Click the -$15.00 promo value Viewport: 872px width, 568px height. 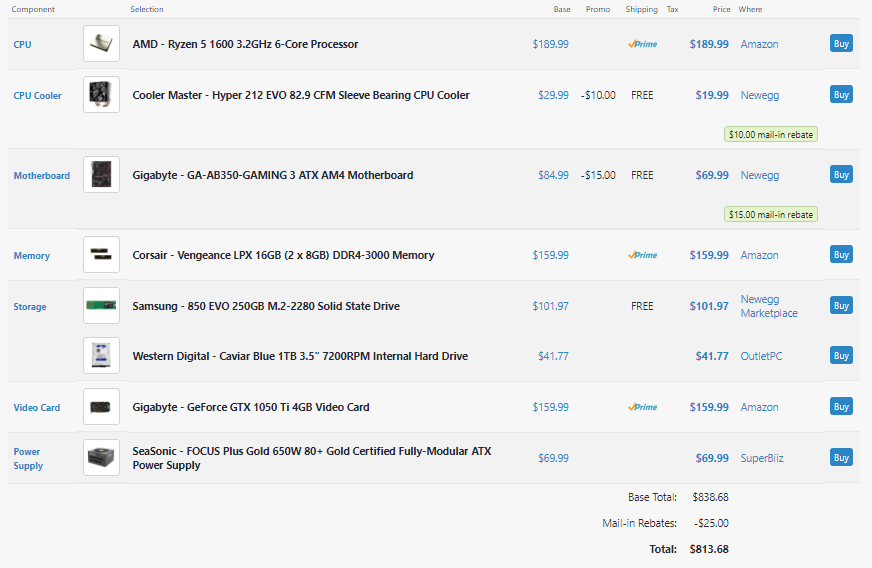(598, 176)
